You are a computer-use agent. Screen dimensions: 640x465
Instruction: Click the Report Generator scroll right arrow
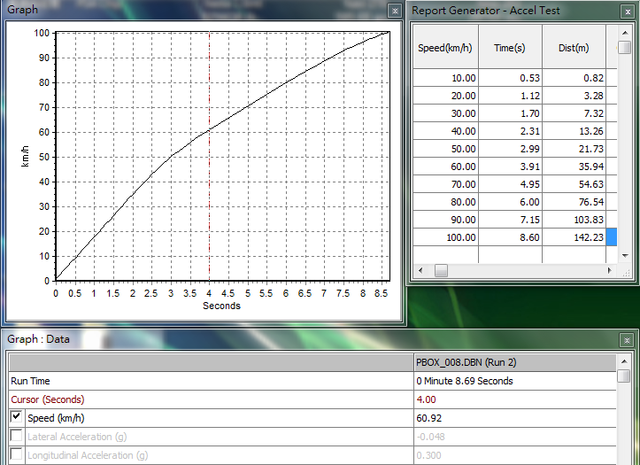(x=610, y=270)
